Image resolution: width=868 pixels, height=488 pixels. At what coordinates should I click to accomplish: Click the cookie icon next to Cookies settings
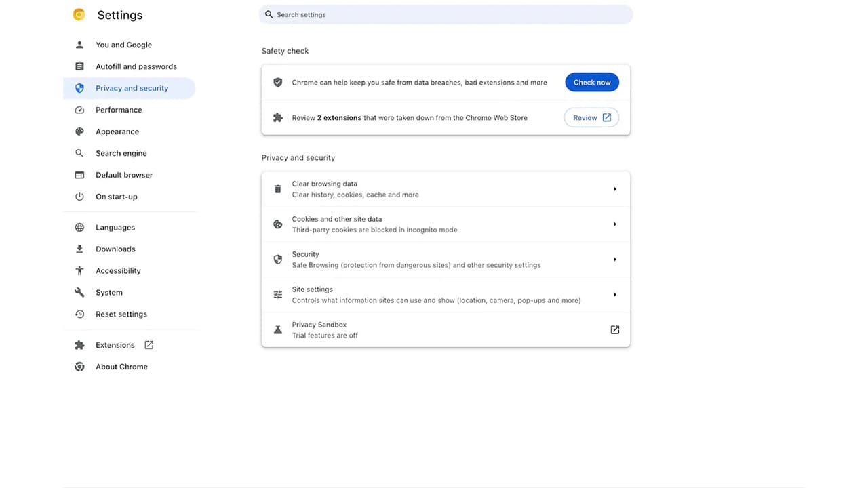coord(277,224)
